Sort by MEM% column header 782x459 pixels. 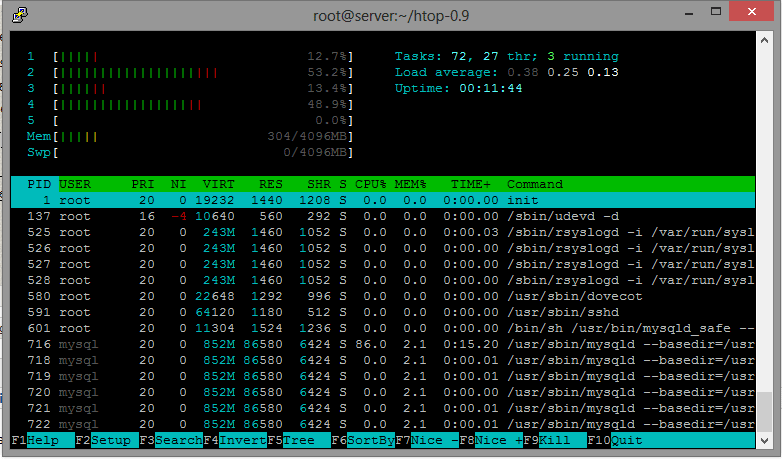410,184
